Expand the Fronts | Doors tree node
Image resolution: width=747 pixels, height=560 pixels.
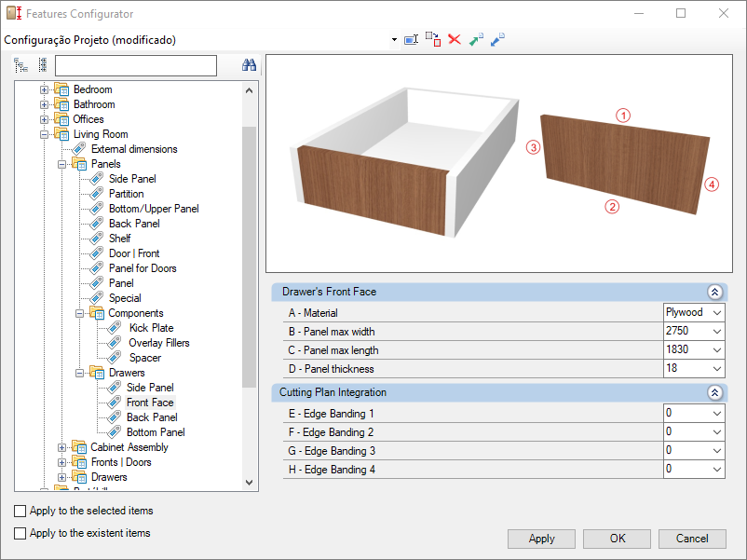[x=61, y=462]
